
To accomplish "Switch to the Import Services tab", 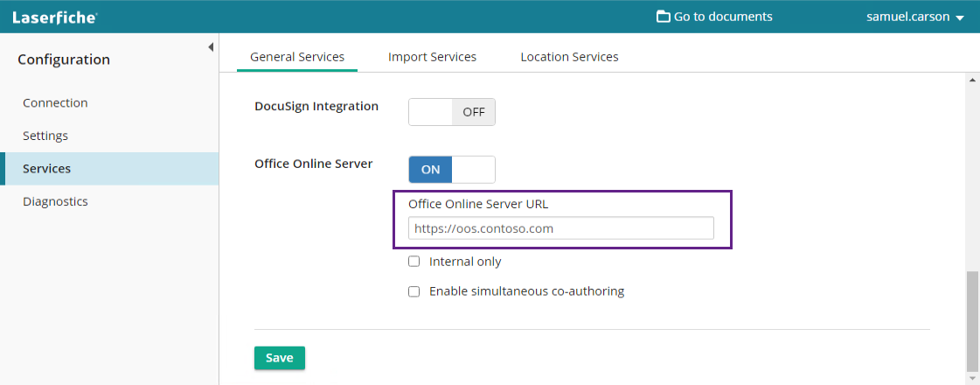I will pos(432,57).
